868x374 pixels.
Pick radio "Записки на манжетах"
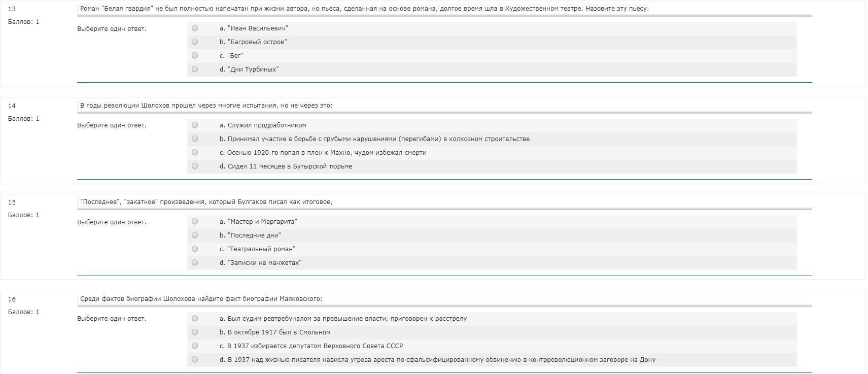(195, 263)
